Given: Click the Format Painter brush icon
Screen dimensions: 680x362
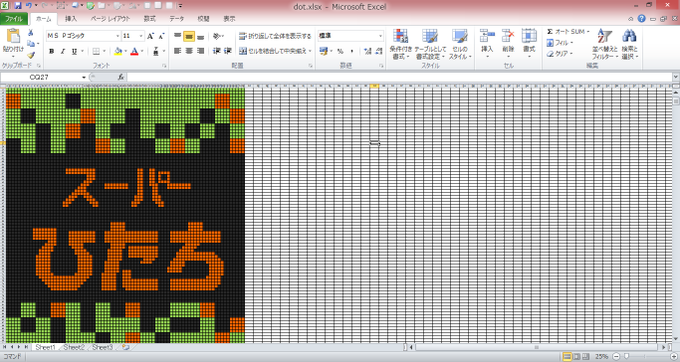Looking at the screenshot, I should pos(31,55).
